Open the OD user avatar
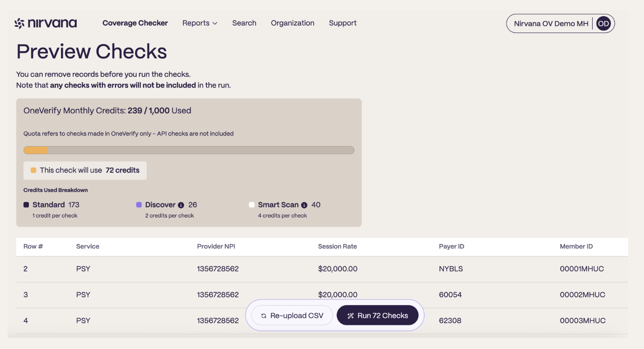Screen dimensions: 644x349 tap(603, 23)
